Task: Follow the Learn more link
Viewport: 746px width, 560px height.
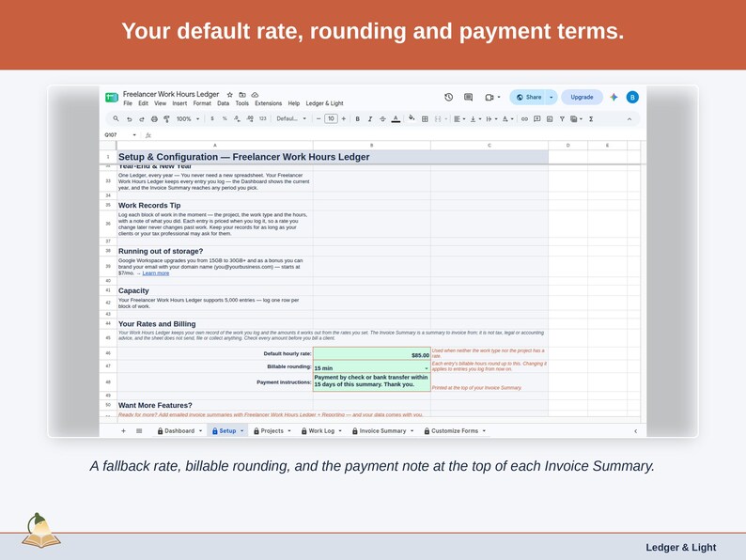Action: coord(156,273)
